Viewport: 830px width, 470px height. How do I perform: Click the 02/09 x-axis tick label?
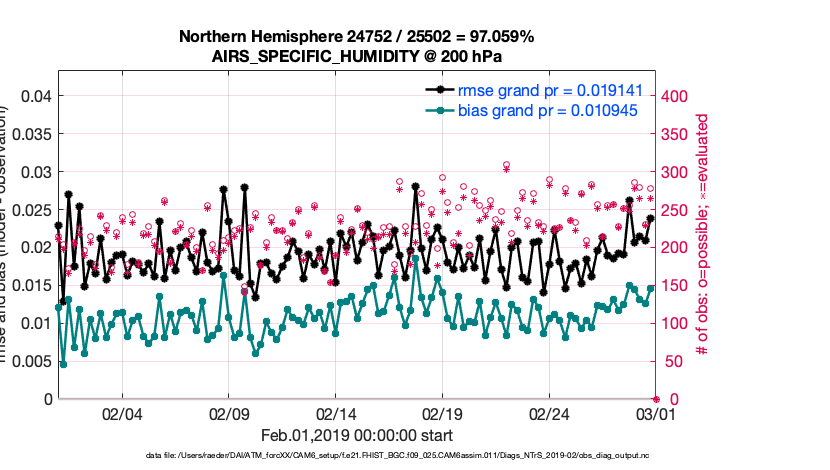(x=229, y=413)
